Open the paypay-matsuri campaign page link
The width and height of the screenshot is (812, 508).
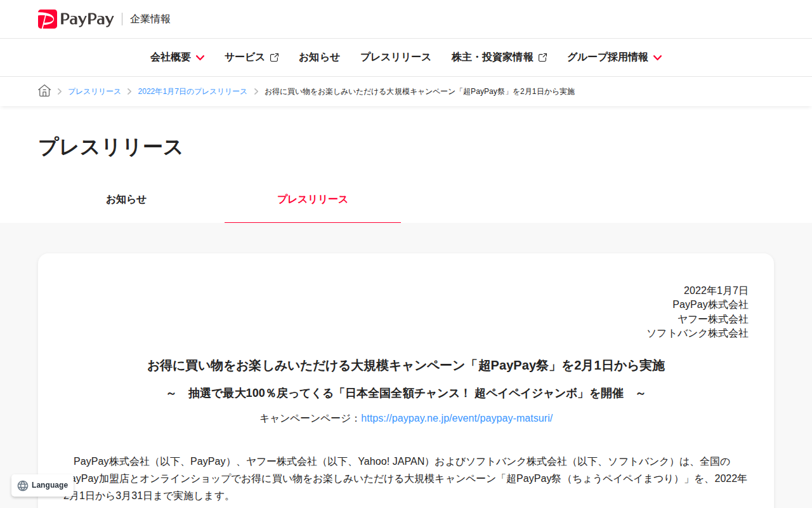pyautogui.click(x=457, y=418)
